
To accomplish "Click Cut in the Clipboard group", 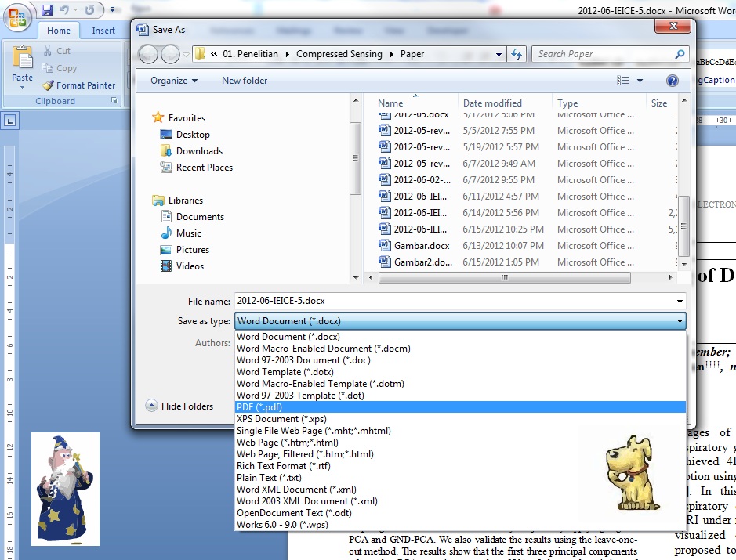I will (x=56, y=51).
